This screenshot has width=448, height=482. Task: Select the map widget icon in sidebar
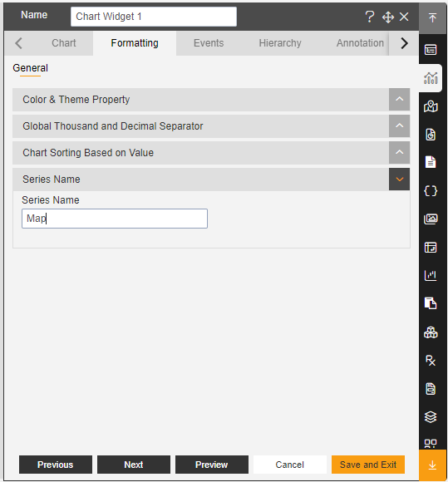pos(431,106)
